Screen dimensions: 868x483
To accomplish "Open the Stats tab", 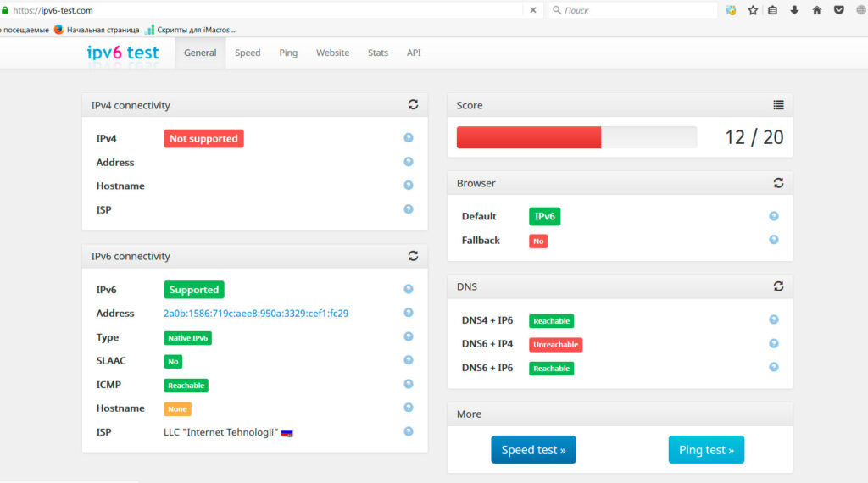I will pos(378,53).
